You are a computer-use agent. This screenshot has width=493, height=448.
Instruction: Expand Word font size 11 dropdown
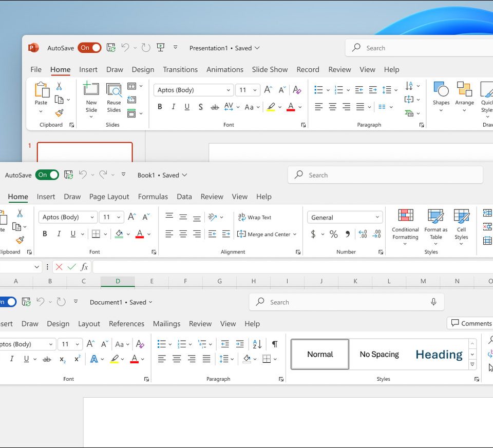78,344
